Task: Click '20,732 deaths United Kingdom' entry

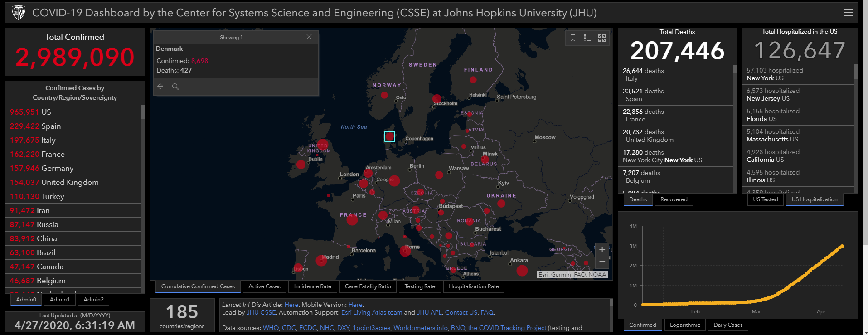Action: click(676, 136)
